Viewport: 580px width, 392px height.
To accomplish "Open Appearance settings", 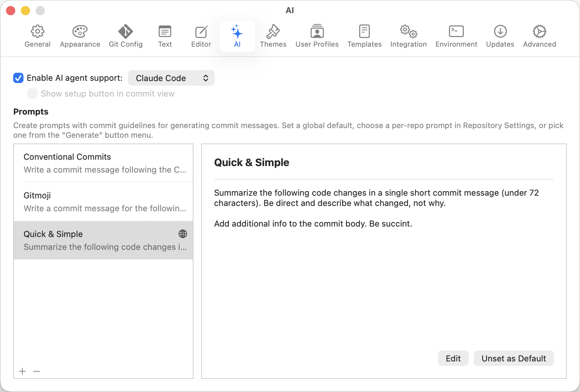I will [80, 35].
